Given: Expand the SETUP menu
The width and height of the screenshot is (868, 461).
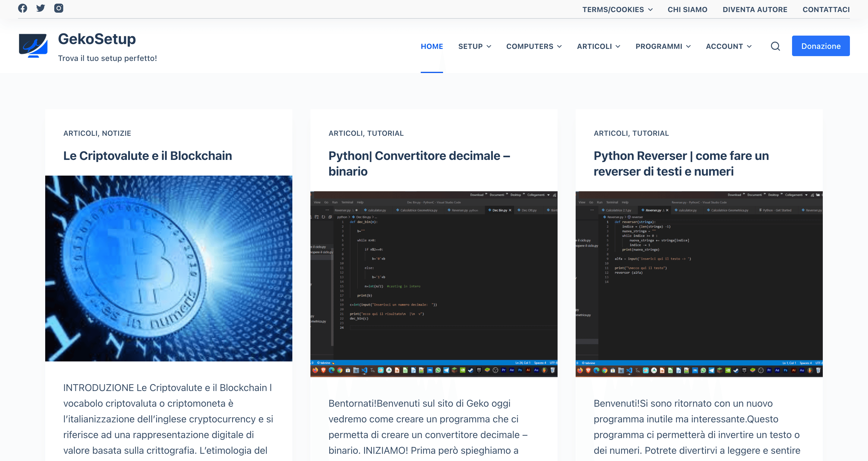Looking at the screenshot, I should click(474, 46).
